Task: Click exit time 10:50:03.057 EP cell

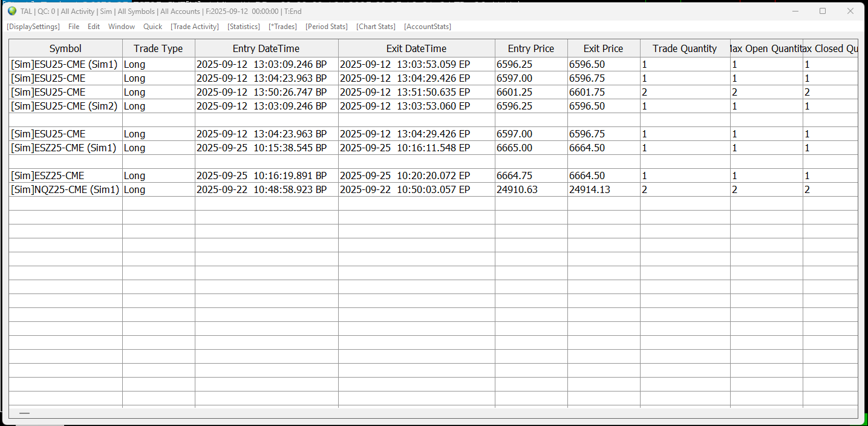Action: tap(416, 189)
